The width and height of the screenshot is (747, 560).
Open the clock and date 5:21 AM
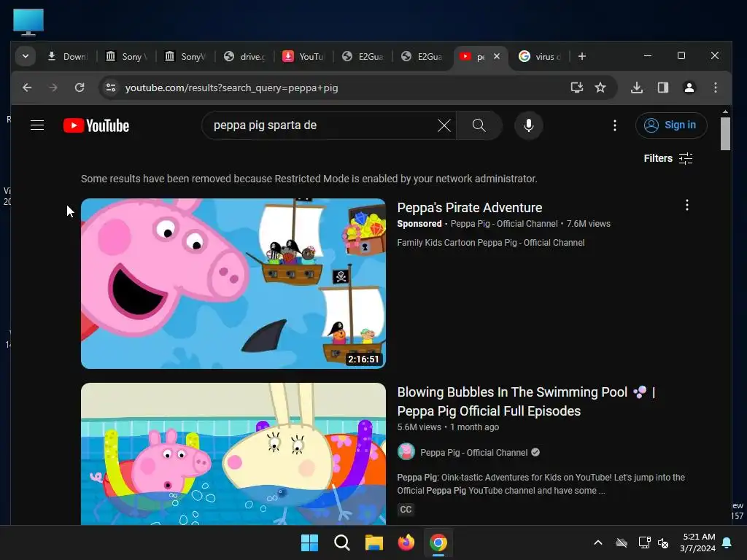[698, 542]
